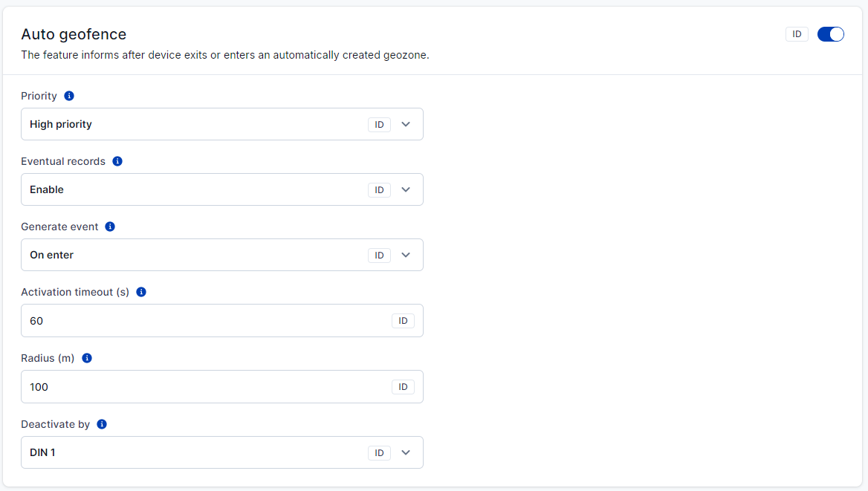Viewport: 868px width, 491px height.
Task: Click the Activation timeout info icon
Action: 141,292
